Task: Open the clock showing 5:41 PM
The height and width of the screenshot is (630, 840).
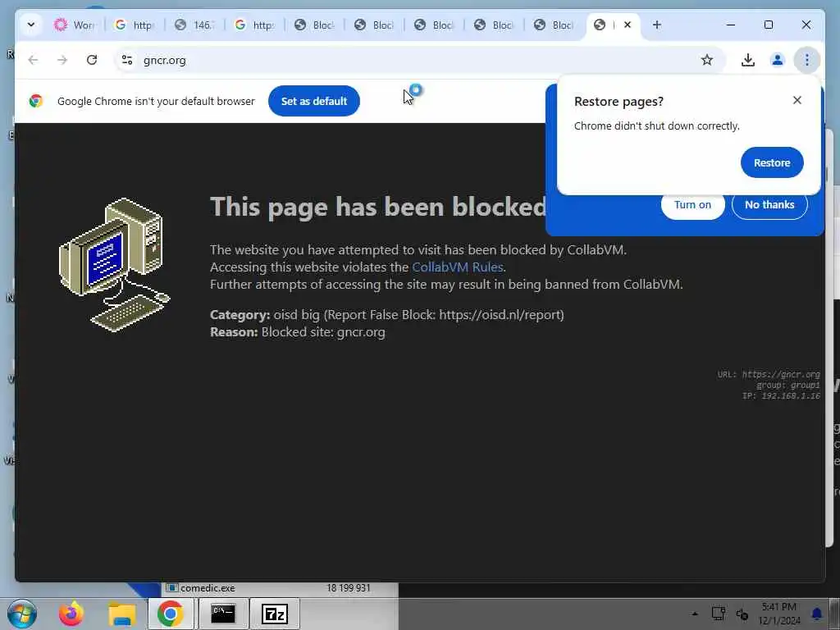Action: point(779,614)
